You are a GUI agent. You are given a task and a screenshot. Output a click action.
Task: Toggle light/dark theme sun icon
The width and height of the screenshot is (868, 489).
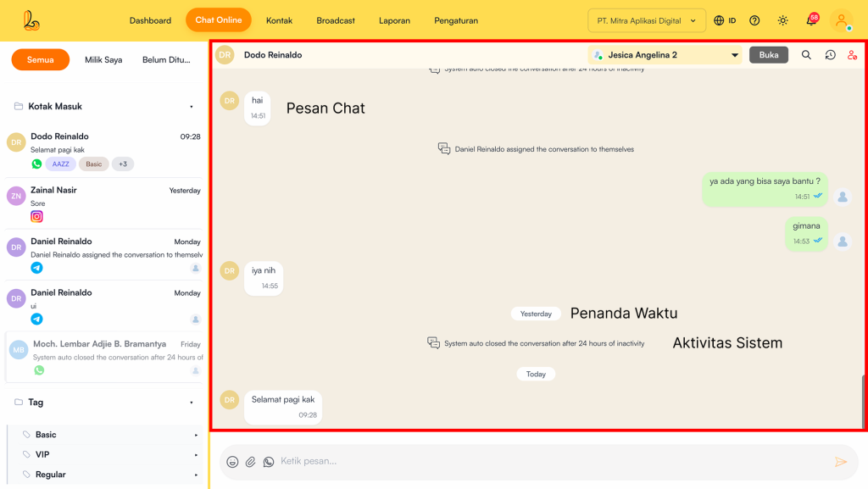click(x=782, y=20)
